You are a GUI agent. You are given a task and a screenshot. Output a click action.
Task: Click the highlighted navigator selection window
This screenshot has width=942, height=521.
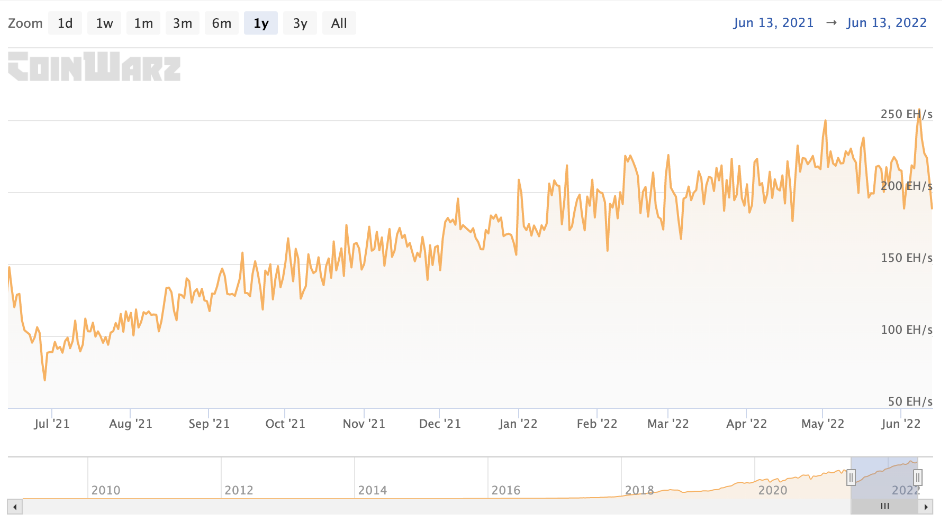[884, 478]
